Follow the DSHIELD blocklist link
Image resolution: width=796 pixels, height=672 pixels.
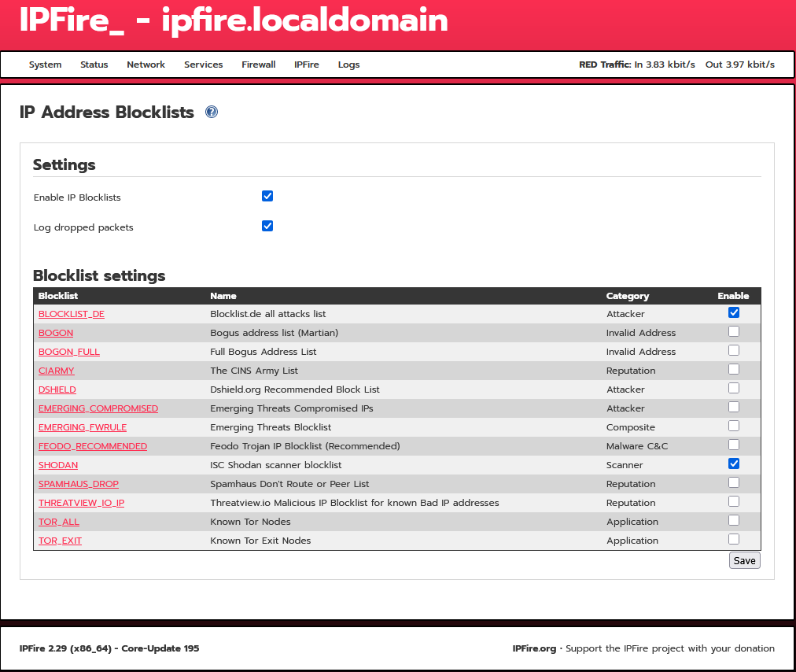[57, 390]
